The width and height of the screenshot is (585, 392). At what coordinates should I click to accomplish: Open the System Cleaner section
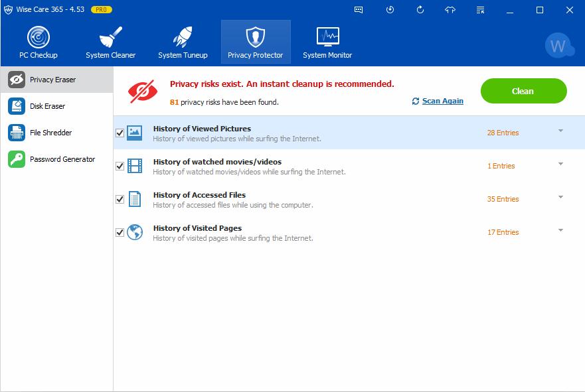point(110,42)
